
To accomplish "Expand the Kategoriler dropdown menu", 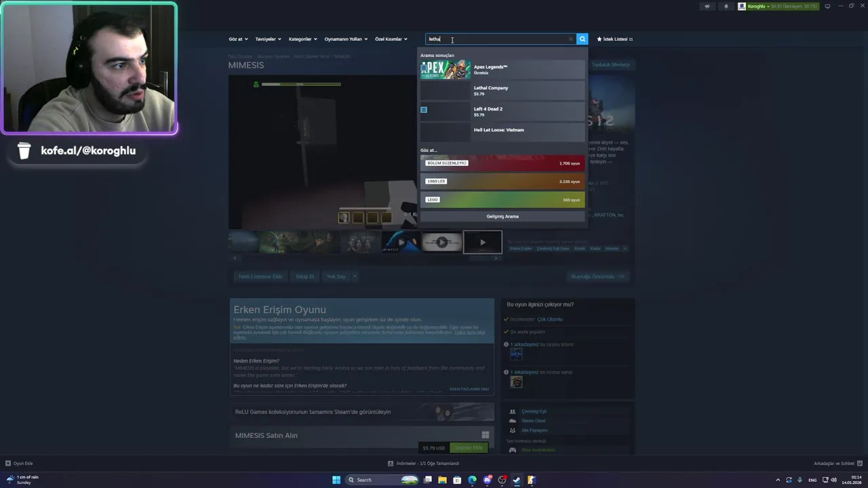I will (x=302, y=39).
